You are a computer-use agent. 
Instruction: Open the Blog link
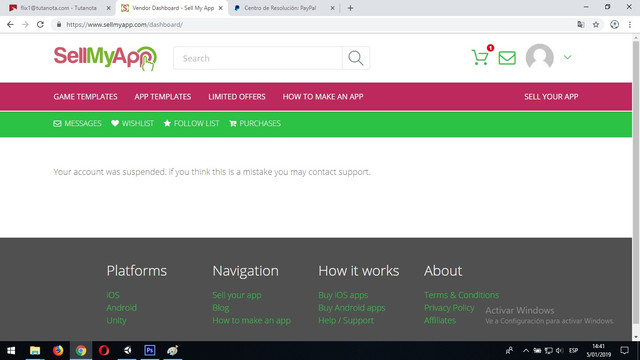[221, 307]
